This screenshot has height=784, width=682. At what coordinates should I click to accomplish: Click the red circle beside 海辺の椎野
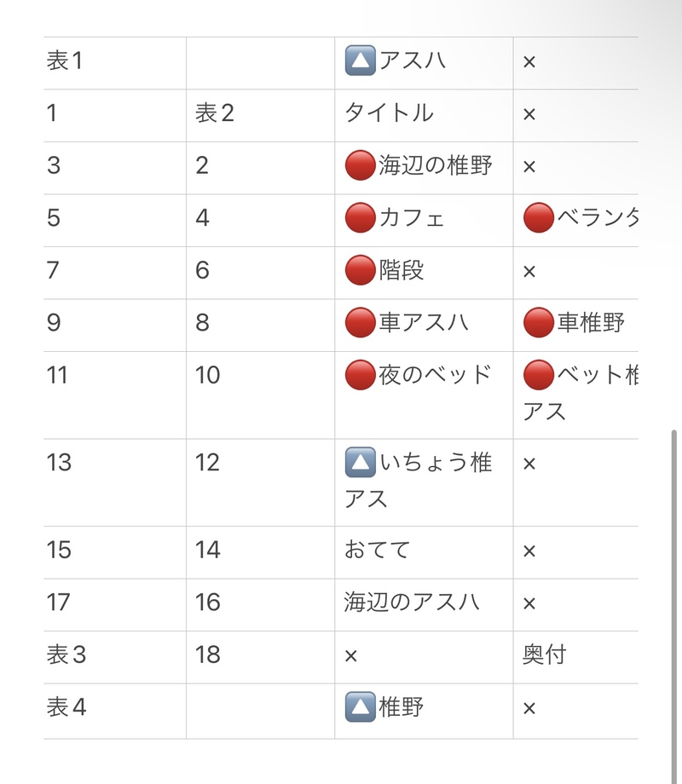(361, 166)
